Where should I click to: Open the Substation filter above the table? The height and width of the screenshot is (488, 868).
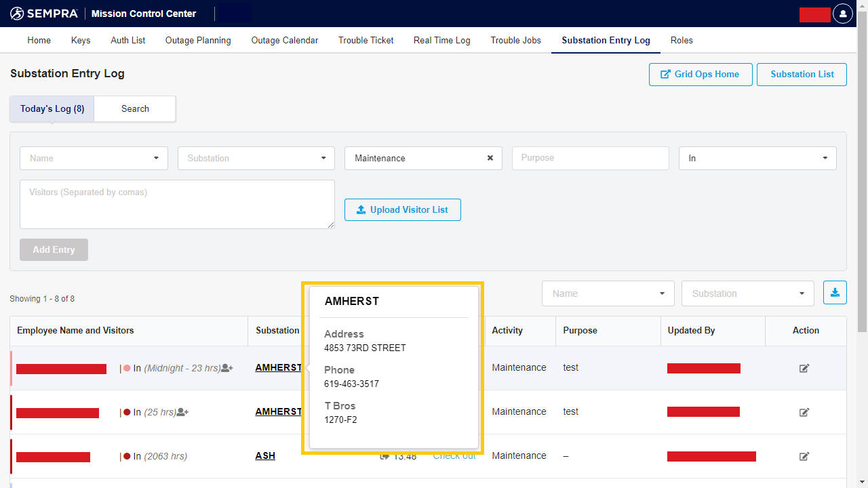(747, 293)
